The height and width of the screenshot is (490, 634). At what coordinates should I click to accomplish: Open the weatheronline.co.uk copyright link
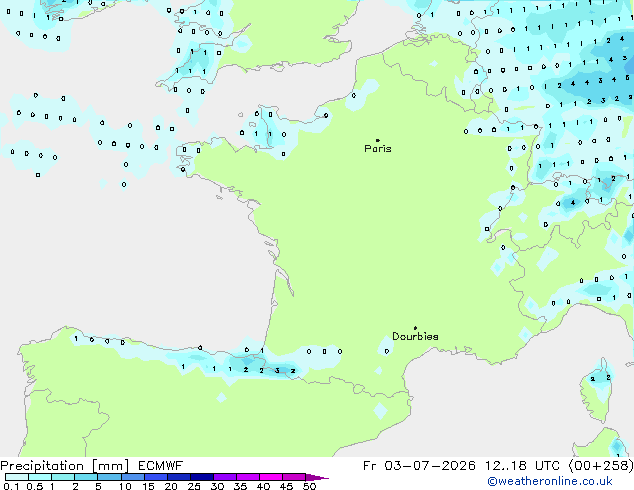pyautogui.click(x=550, y=482)
